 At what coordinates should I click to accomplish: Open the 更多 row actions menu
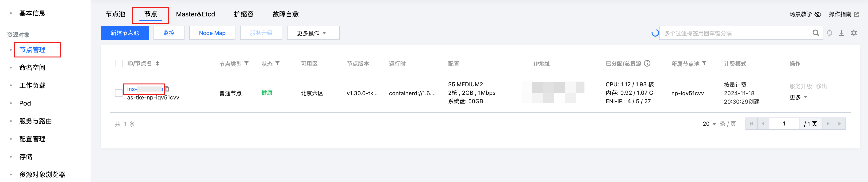798,98
